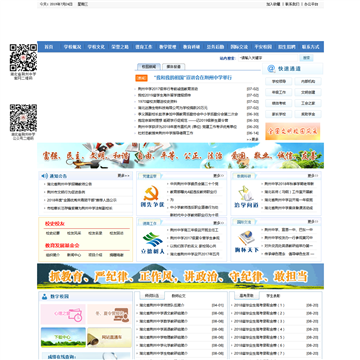360x360 pixels.
Task: Click the green-wave 立德树人 icon
Action: pos(152,243)
